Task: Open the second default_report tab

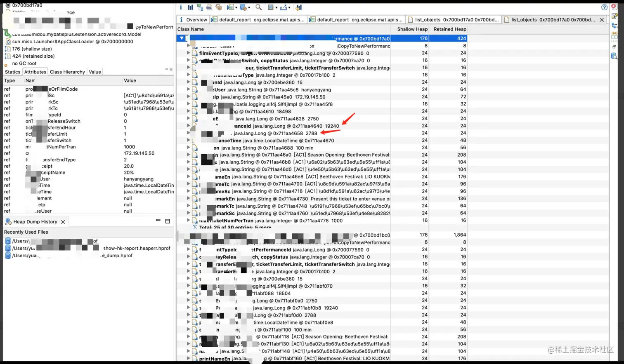Action: click(x=356, y=19)
